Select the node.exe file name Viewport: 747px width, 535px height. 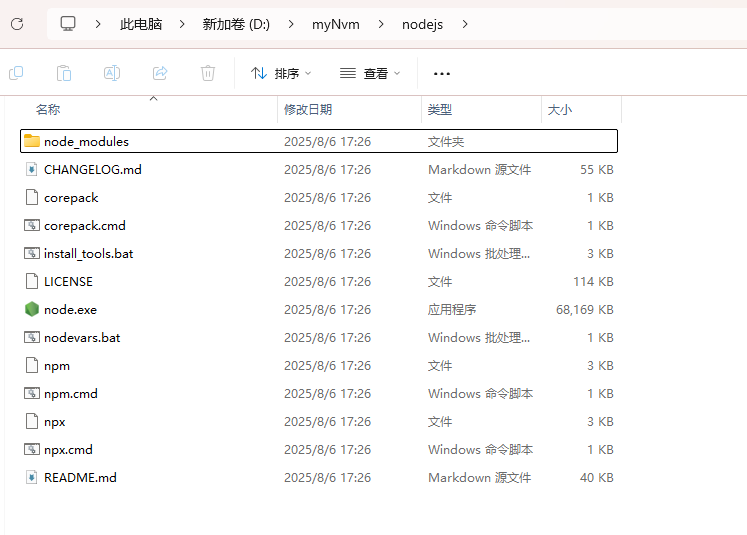click(x=70, y=310)
